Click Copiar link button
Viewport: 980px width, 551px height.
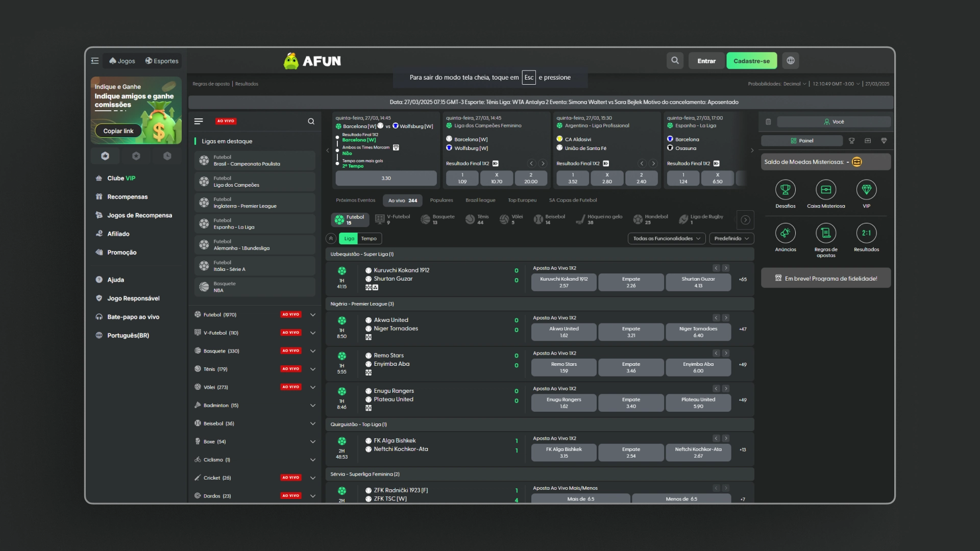pyautogui.click(x=118, y=131)
